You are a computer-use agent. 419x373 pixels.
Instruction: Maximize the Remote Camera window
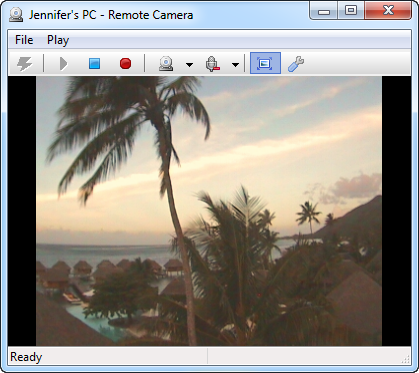pyautogui.click(x=351, y=11)
